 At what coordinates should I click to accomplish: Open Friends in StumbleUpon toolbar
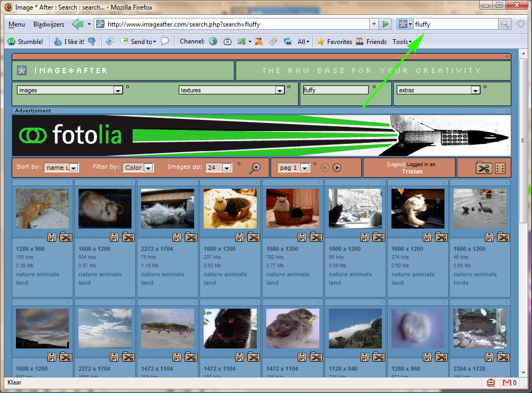(371, 41)
